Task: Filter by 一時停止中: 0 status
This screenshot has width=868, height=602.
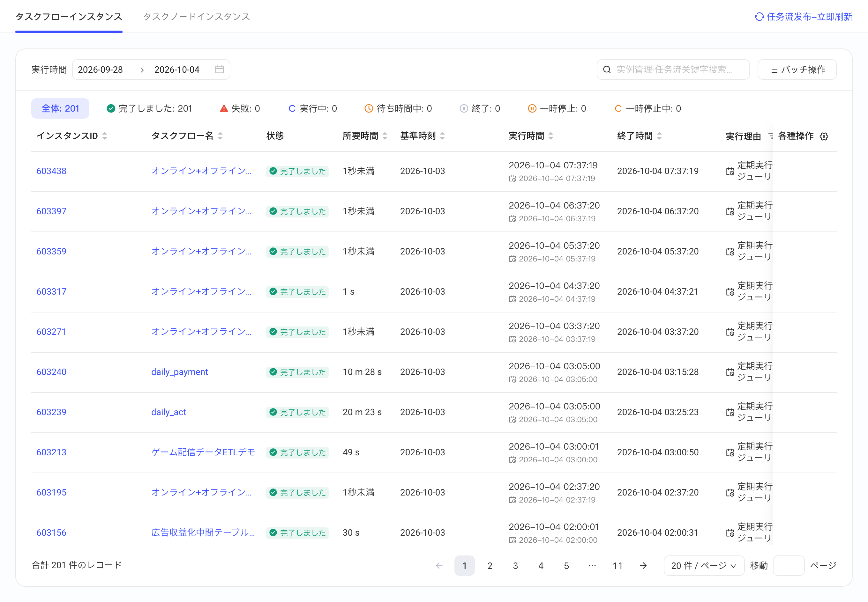Action: coord(647,109)
